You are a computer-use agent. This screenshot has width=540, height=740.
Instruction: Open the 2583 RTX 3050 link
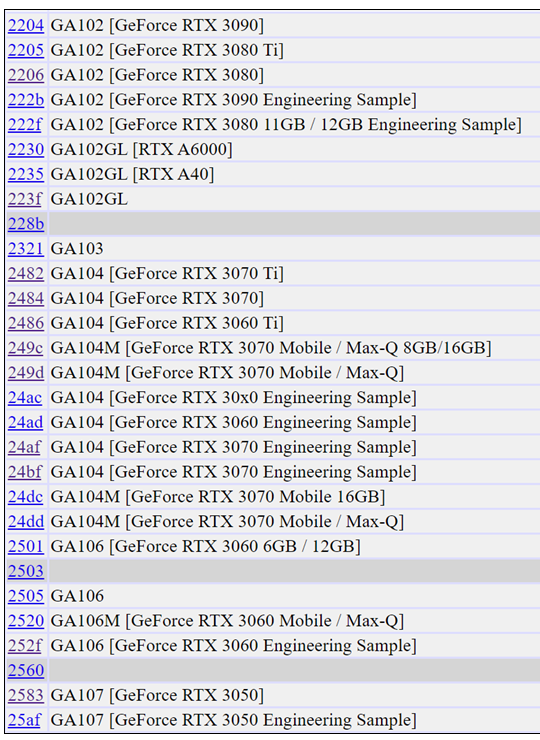pyautogui.click(x=26, y=695)
